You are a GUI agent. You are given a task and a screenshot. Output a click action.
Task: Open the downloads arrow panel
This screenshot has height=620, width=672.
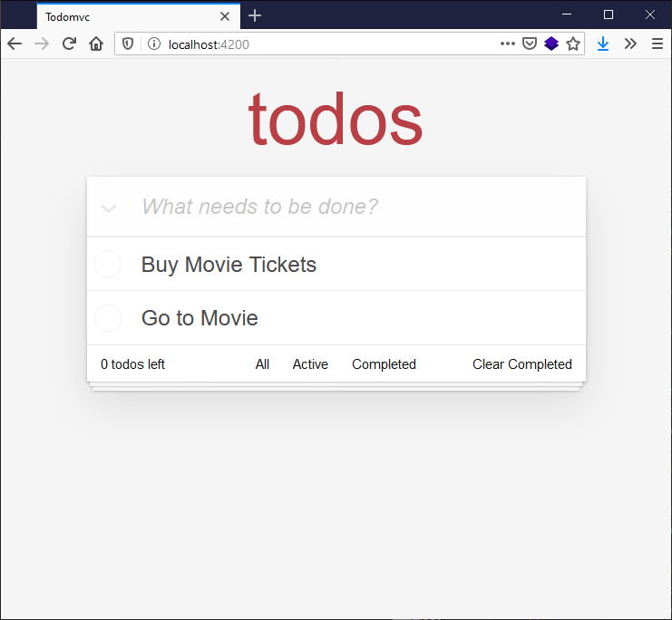[603, 44]
